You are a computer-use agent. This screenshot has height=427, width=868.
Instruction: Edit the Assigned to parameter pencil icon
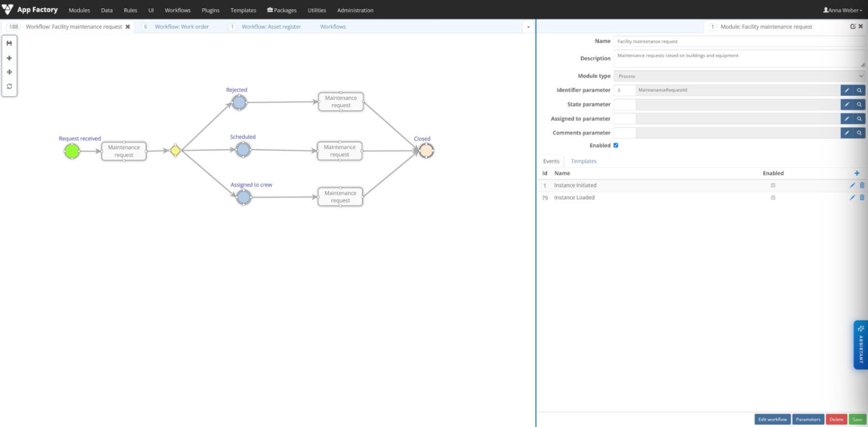[847, 119]
